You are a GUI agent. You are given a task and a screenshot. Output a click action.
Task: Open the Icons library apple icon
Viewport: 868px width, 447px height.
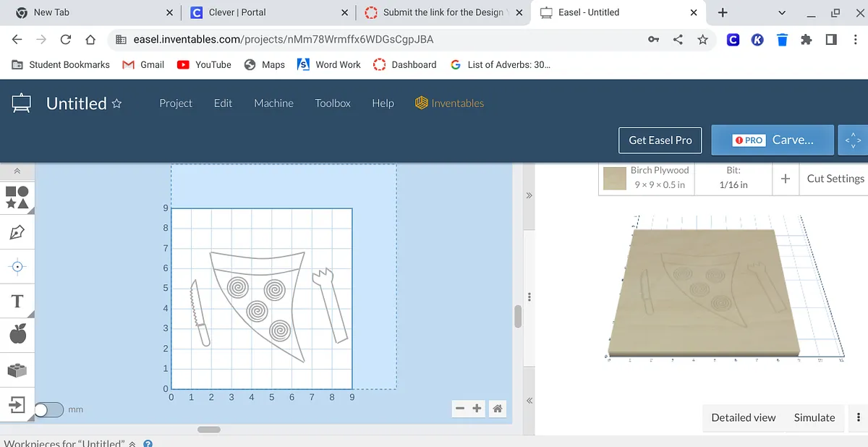point(17,334)
